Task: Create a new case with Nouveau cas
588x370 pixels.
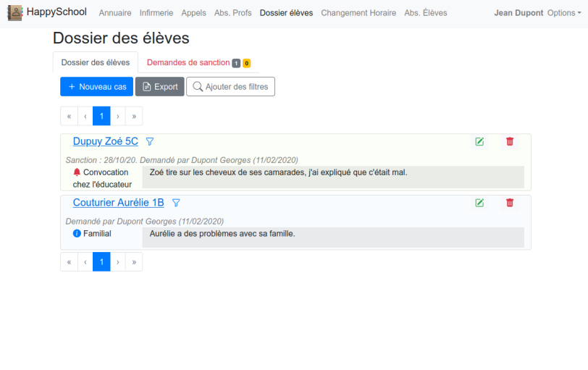Action: coord(97,87)
